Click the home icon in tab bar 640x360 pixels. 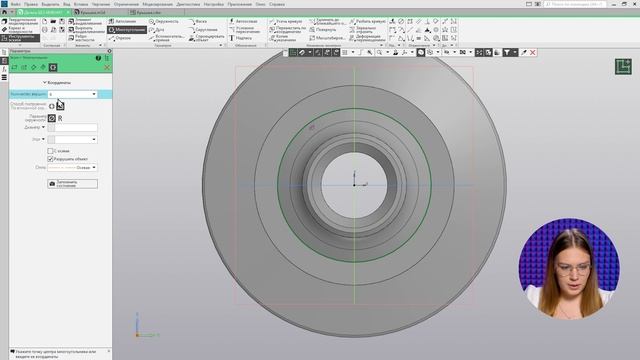point(4,13)
